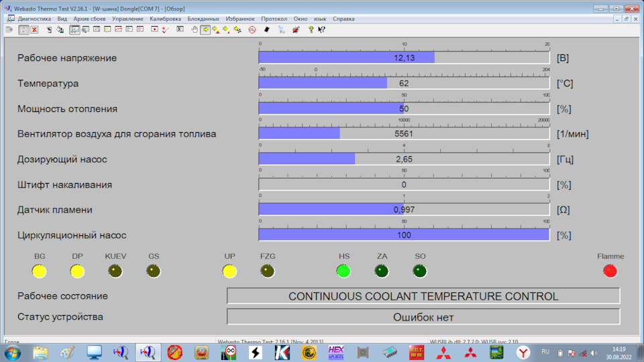Open the HEX editor taskbar icon
The image size is (644, 362).
(336, 353)
